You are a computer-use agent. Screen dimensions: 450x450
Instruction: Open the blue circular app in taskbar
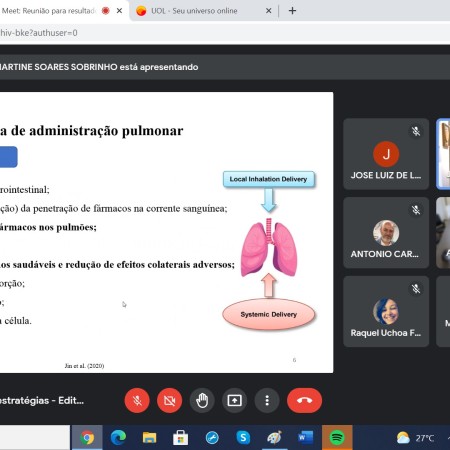pyautogui.click(x=212, y=437)
